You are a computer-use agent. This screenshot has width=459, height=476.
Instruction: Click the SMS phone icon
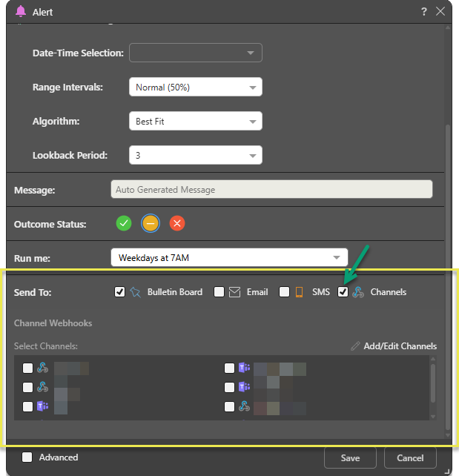tap(300, 292)
